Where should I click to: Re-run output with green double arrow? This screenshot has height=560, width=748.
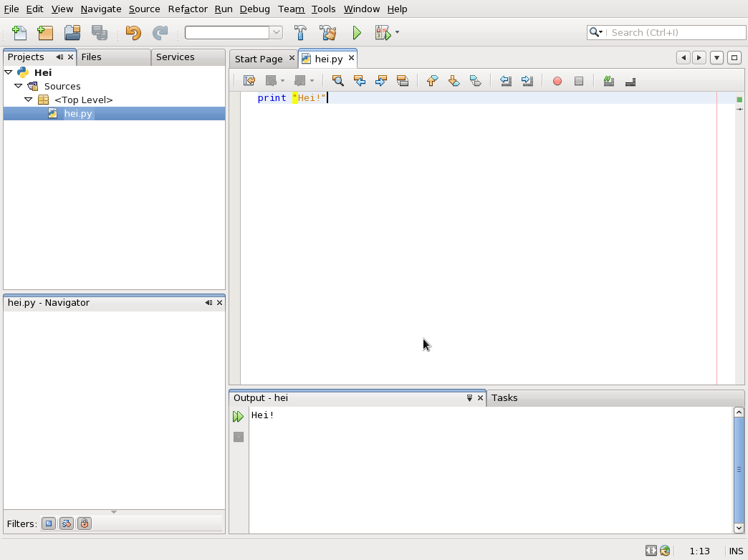238,417
